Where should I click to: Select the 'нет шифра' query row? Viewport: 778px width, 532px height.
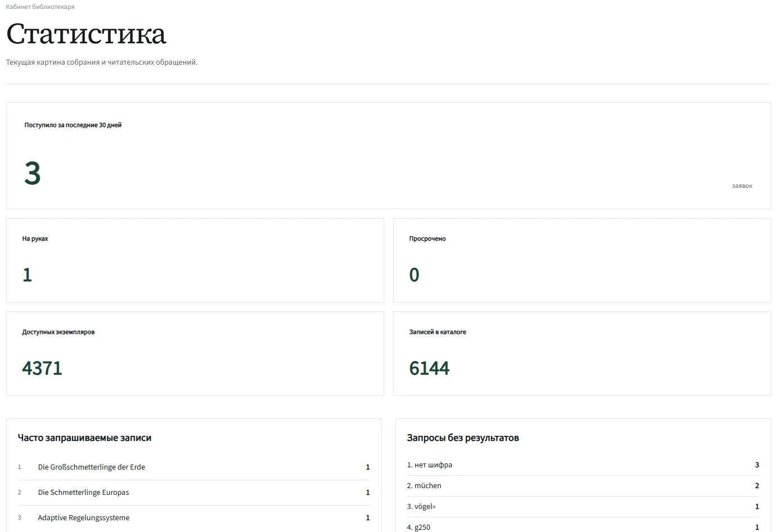click(x=583, y=465)
